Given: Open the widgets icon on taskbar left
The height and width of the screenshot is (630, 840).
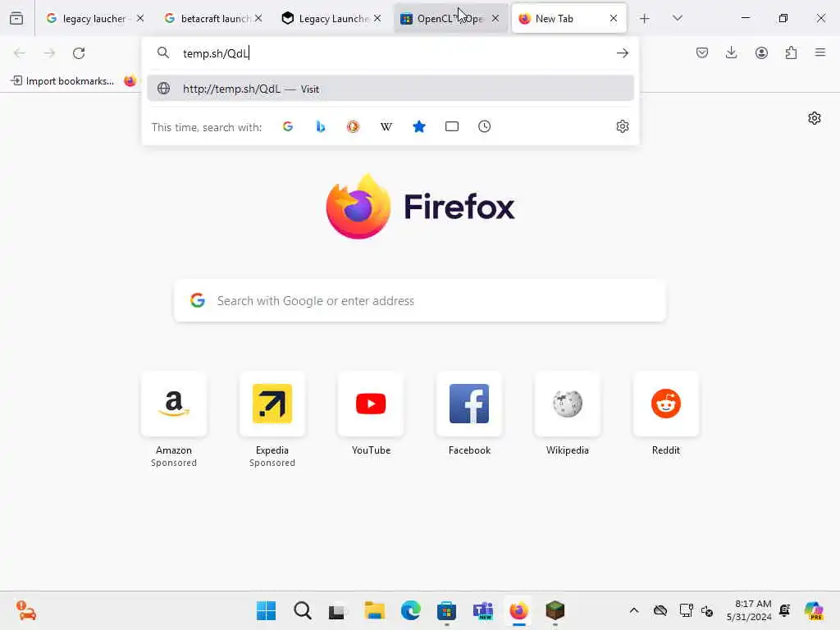Looking at the screenshot, I should pyautogui.click(x=25, y=610).
